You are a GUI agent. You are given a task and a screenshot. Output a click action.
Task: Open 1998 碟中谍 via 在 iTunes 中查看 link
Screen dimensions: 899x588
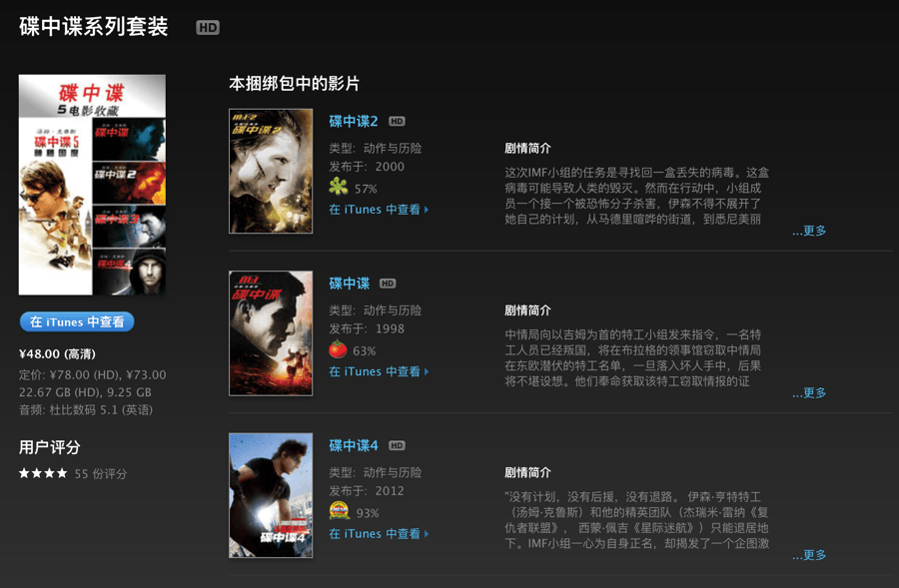click(x=379, y=372)
